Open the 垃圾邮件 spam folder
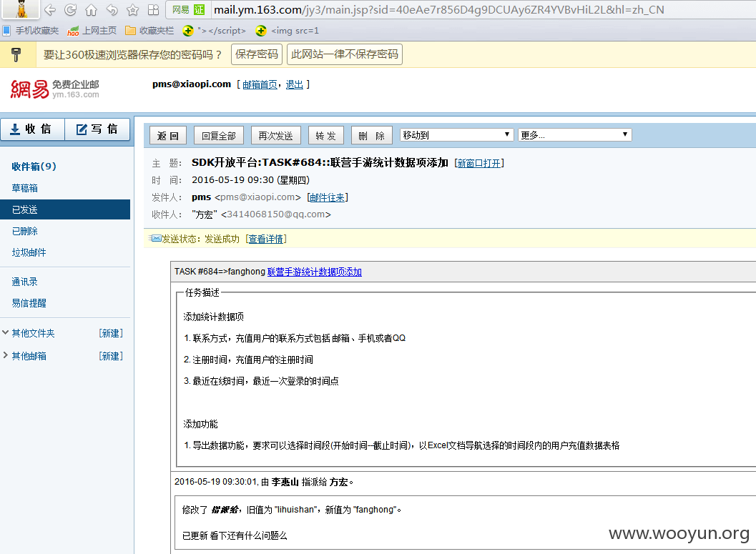Viewport: 756px width, 554px height. coord(29,252)
